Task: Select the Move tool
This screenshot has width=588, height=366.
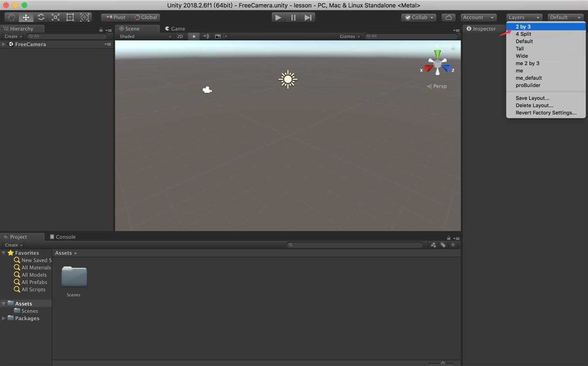Action: tap(26, 17)
